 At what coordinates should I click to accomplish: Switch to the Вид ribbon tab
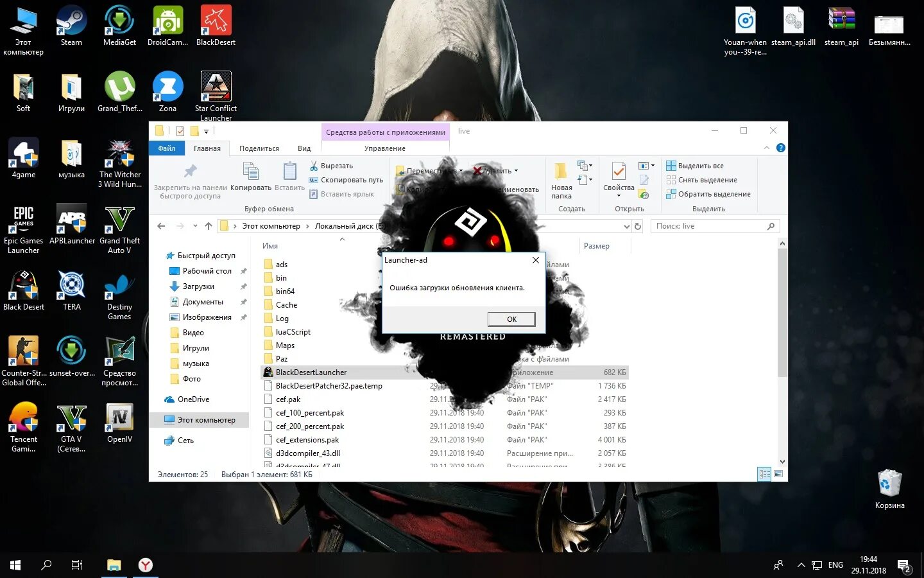pos(304,148)
